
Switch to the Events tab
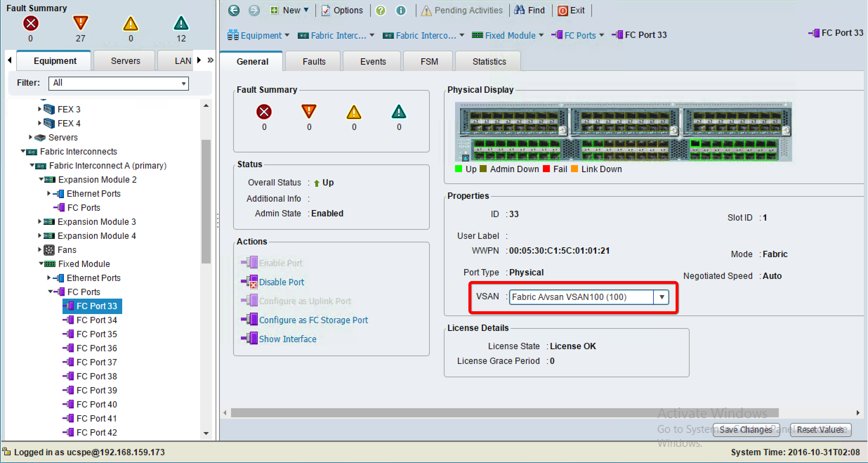[373, 61]
